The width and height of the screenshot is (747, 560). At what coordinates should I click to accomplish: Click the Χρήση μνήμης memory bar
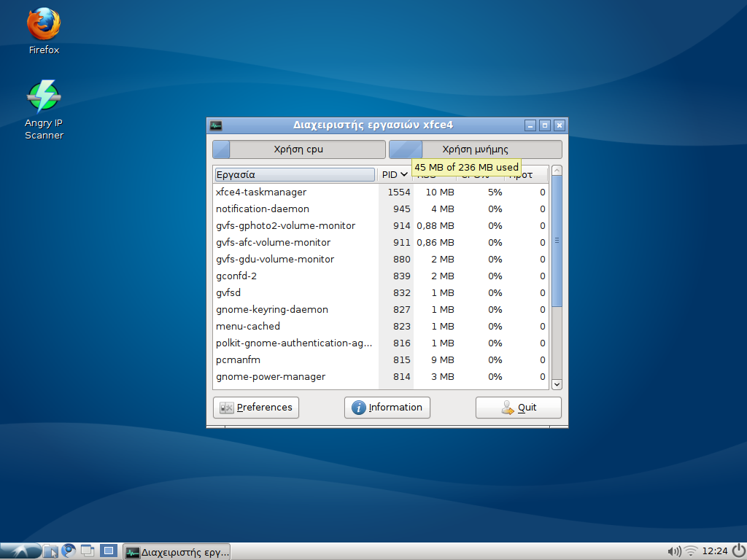(475, 149)
